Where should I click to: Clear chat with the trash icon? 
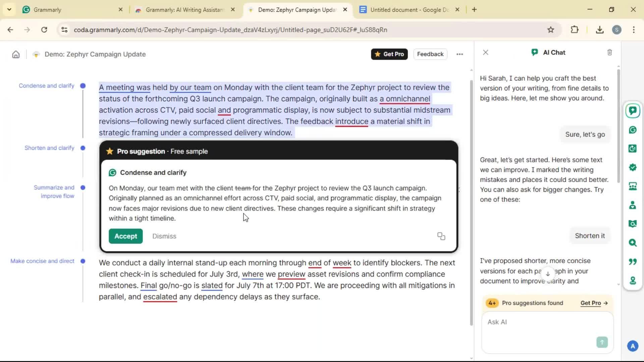pyautogui.click(x=609, y=53)
